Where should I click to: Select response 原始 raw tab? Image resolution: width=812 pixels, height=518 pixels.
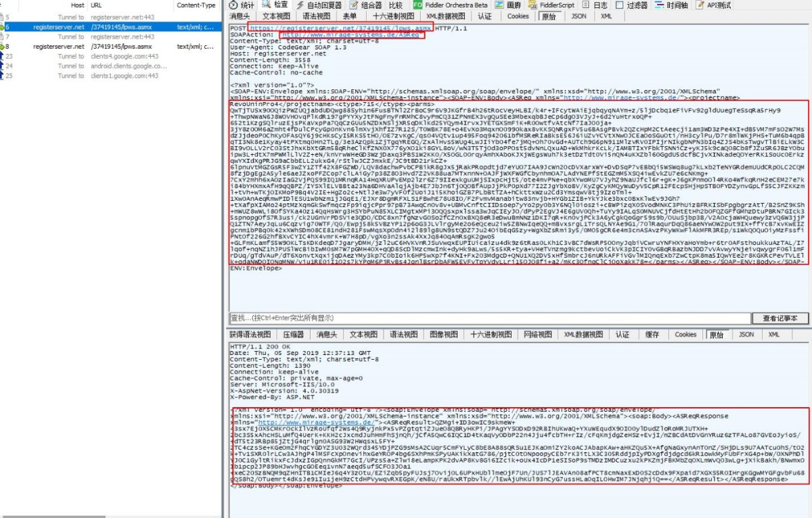[x=716, y=335]
